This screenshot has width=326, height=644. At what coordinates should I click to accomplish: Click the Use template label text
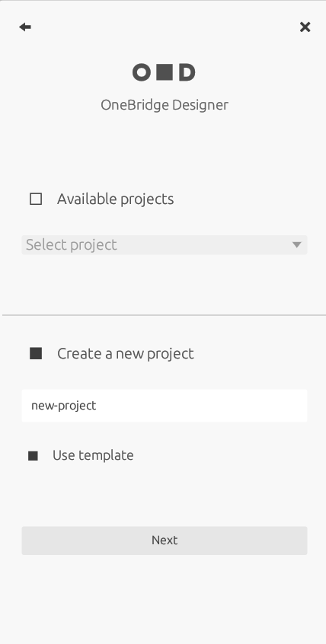point(93,455)
